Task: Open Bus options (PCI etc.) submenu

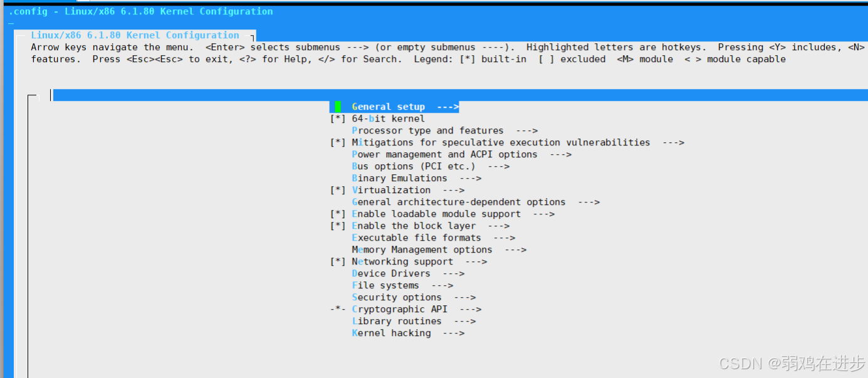Action: [431, 166]
